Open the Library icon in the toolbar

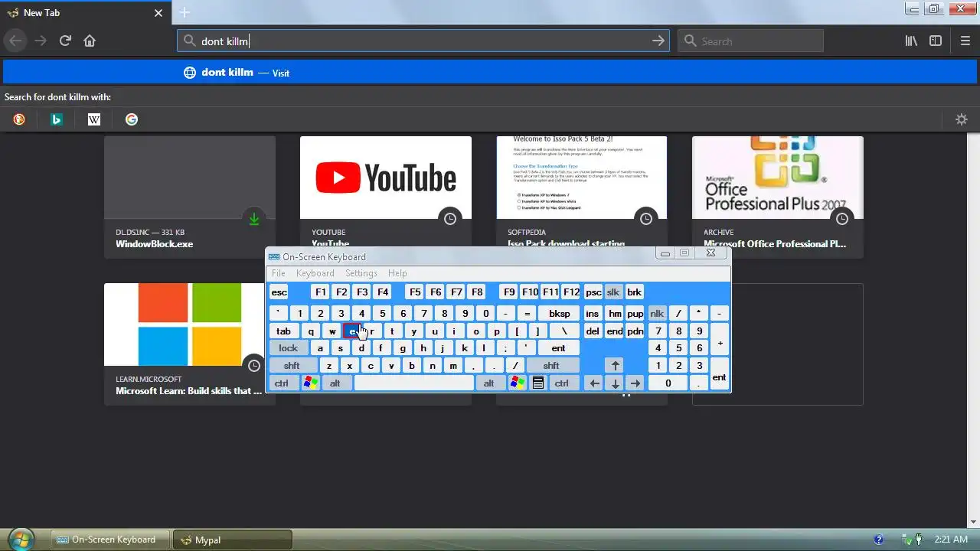pos(911,41)
